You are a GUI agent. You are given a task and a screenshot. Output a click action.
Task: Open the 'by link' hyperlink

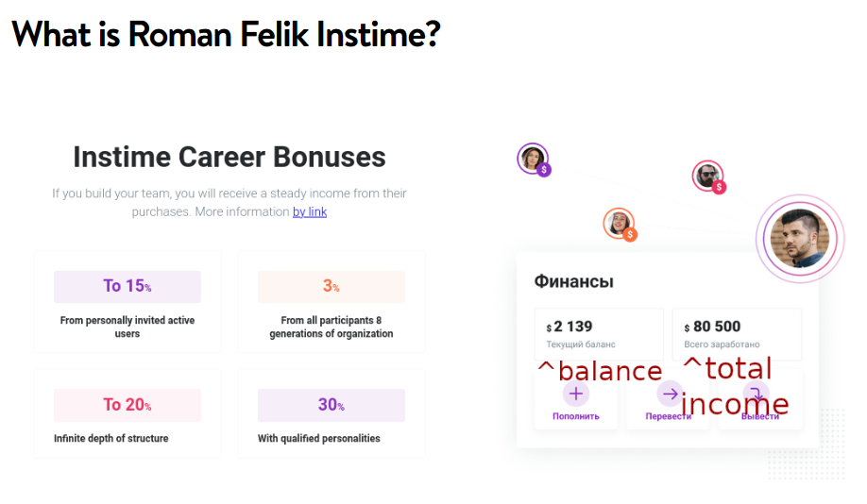pos(310,211)
